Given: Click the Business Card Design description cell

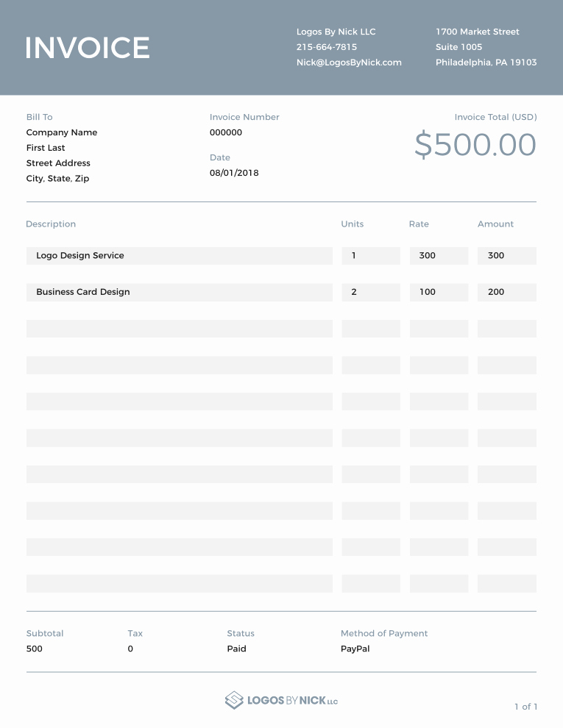Looking at the screenshot, I should (180, 292).
